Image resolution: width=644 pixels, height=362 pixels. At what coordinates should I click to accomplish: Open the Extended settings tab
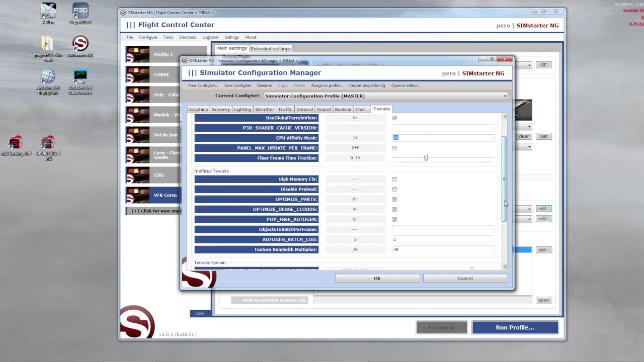pyautogui.click(x=271, y=49)
